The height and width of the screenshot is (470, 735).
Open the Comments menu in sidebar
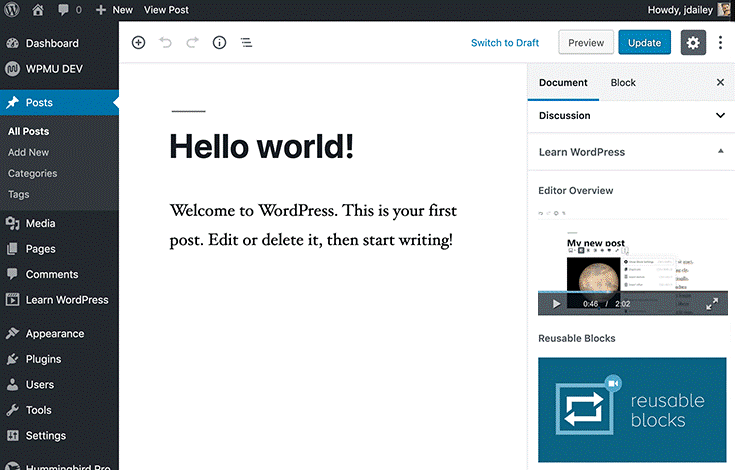pos(59,274)
